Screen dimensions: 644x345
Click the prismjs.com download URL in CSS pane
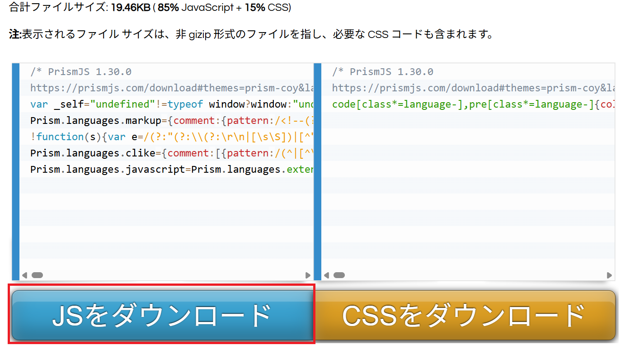click(x=472, y=88)
